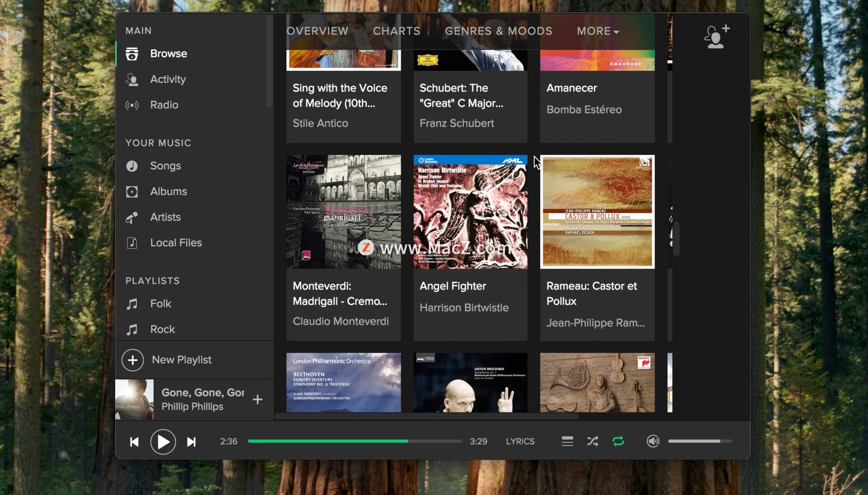Open the Radio section icon

coord(132,105)
